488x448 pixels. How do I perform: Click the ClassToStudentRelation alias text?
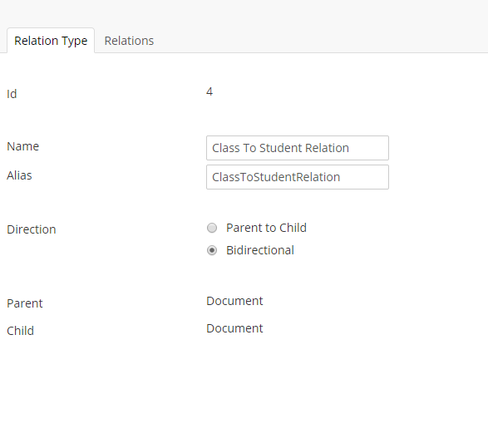tap(276, 177)
